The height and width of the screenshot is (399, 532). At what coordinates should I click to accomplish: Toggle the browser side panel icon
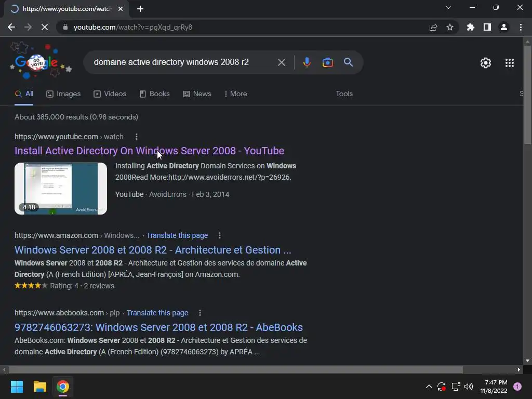[487, 27]
